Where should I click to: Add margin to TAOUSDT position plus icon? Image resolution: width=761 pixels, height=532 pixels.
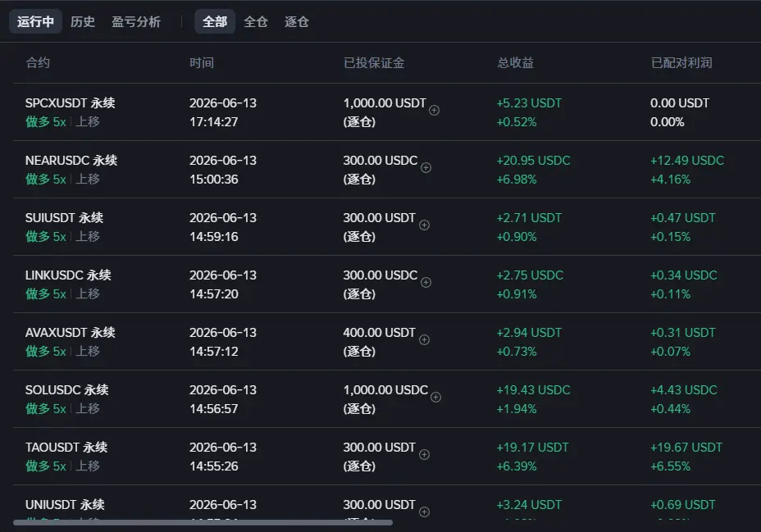tap(424, 454)
